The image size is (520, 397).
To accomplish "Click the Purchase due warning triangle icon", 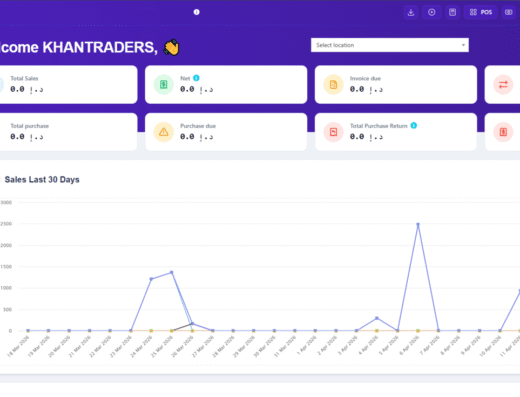I will click(163, 132).
